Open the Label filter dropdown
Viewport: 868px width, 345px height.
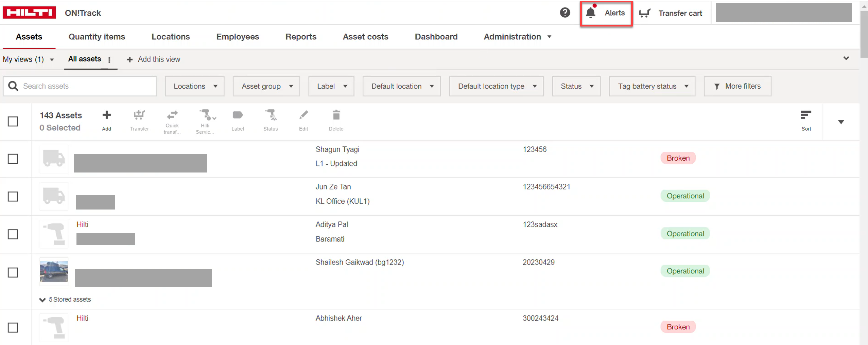(331, 86)
